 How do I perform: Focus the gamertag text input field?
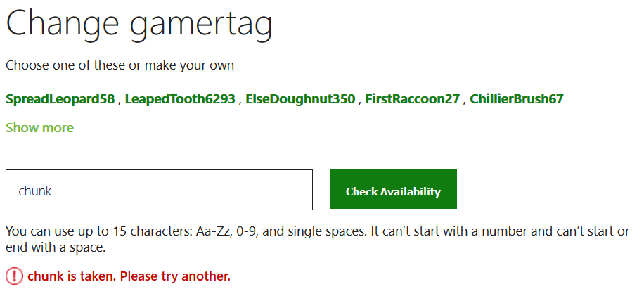[159, 190]
